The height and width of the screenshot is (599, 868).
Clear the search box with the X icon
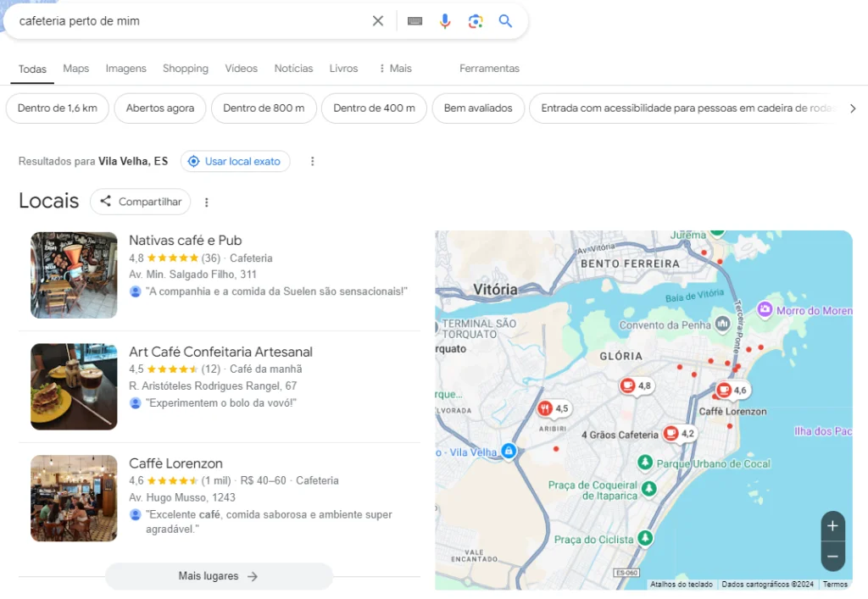click(377, 21)
